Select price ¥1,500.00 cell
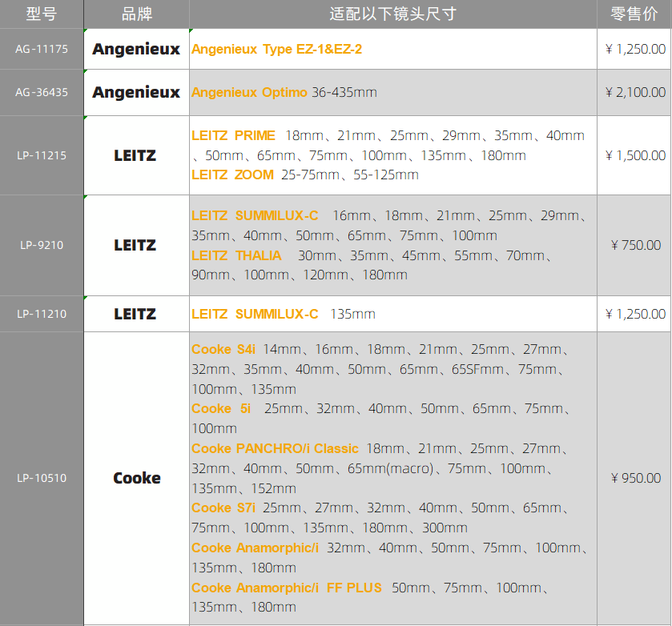 point(634,155)
